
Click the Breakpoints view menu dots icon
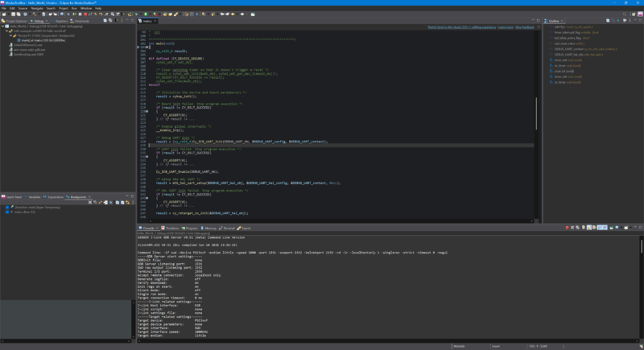[133, 202]
